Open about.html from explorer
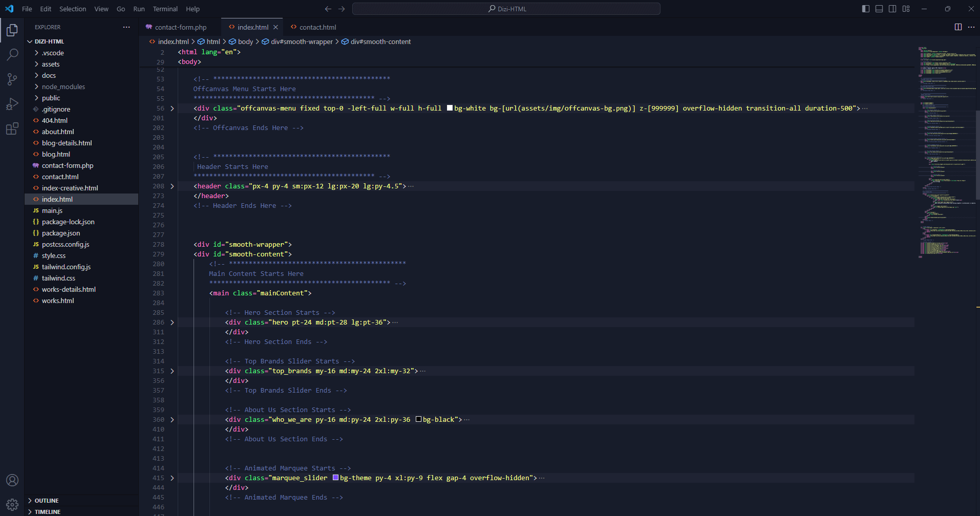 coord(81,132)
